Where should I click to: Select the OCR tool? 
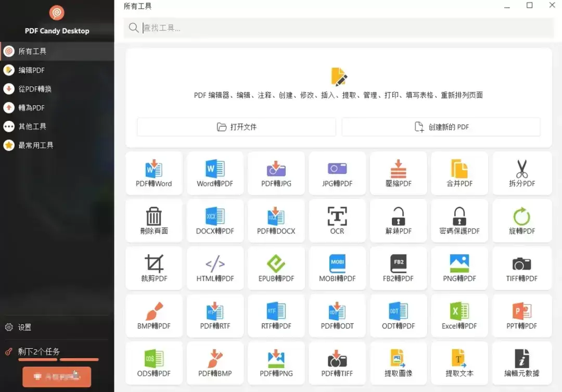click(x=337, y=221)
